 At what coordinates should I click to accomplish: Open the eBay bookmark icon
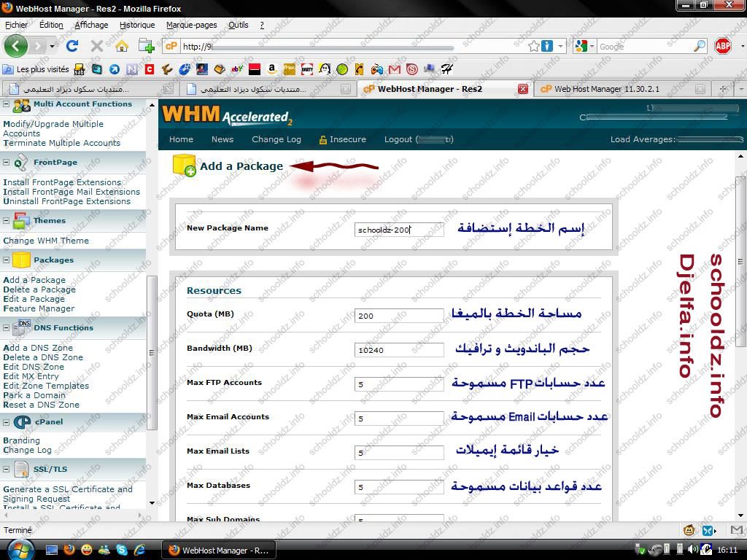click(237, 69)
